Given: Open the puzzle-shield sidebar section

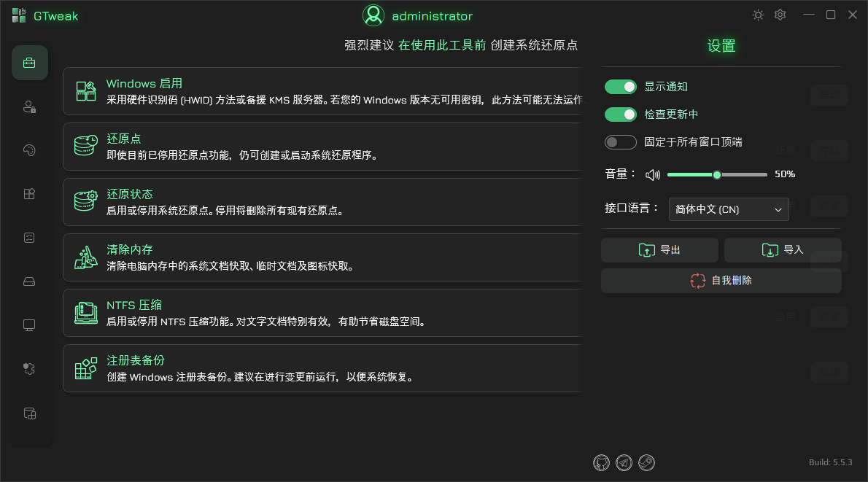Looking at the screenshot, I should click(29, 369).
